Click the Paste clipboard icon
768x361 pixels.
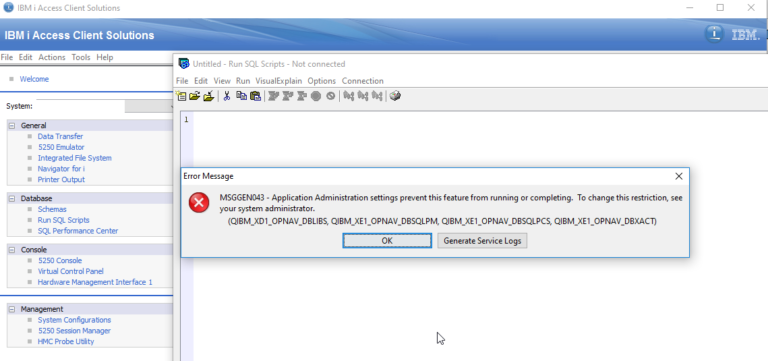point(255,96)
